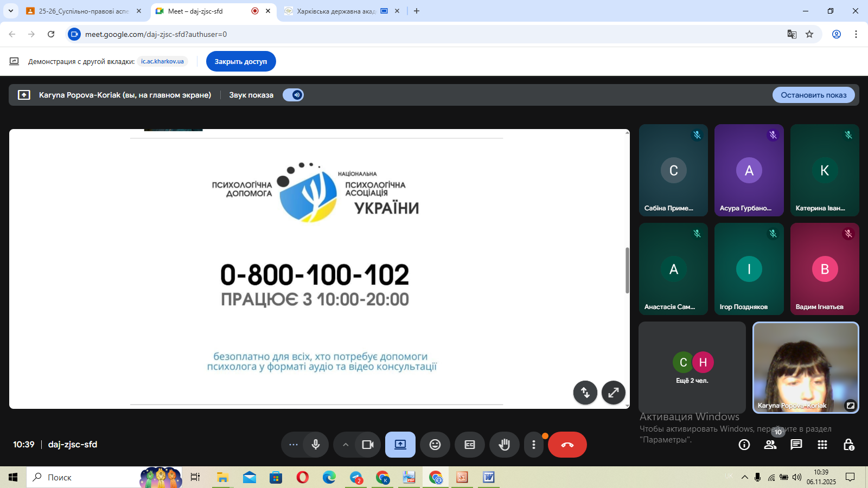Expand video settings chevron arrow
This screenshot has width=868, height=488.
[x=346, y=445]
